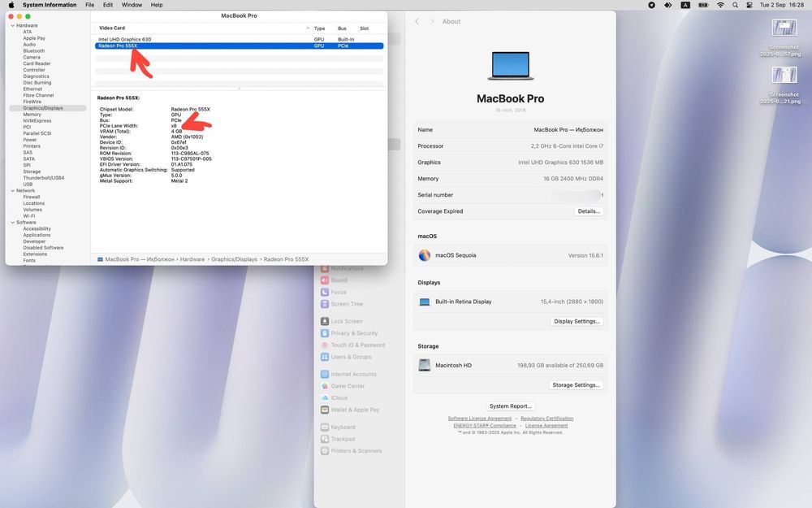The image size is (812, 508).
Task: Open the Help menu
Action: (x=157, y=5)
